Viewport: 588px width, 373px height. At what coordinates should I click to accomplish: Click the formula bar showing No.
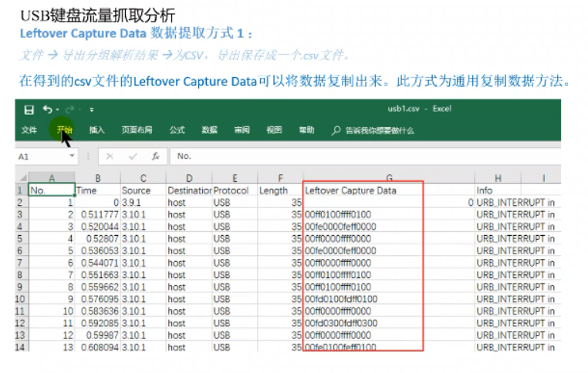click(x=365, y=156)
